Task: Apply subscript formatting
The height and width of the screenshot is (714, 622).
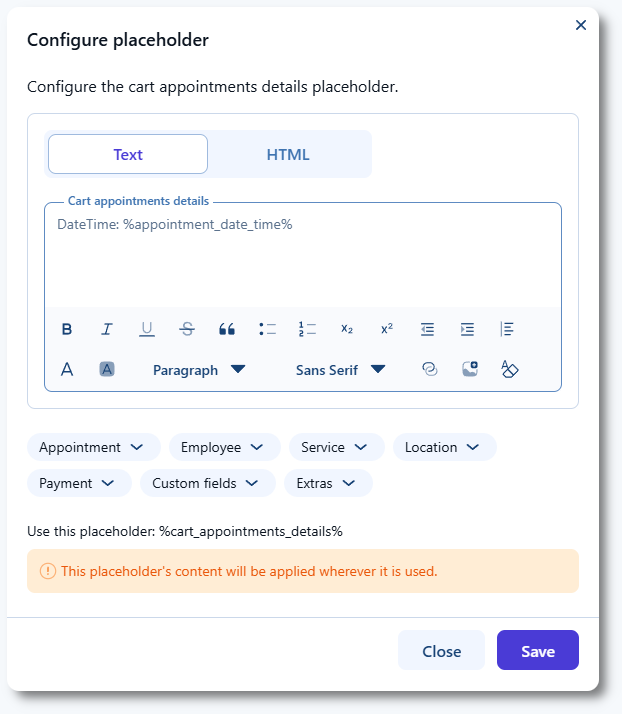Action: pos(347,329)
